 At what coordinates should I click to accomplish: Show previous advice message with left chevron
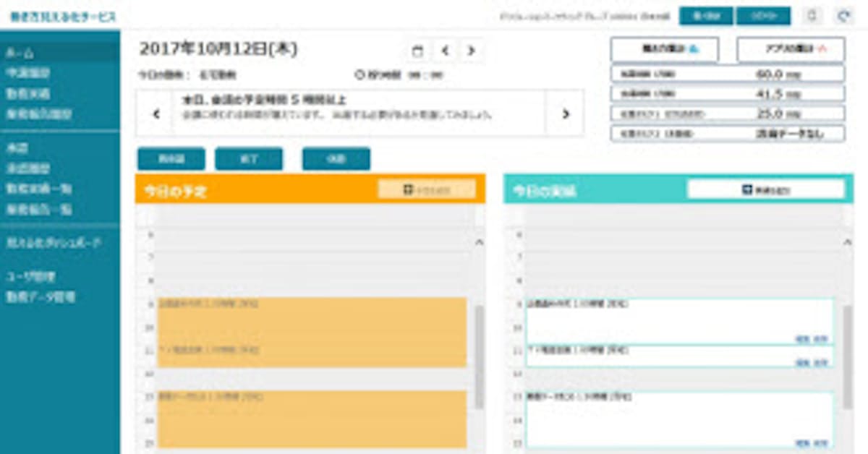[155, 113]
